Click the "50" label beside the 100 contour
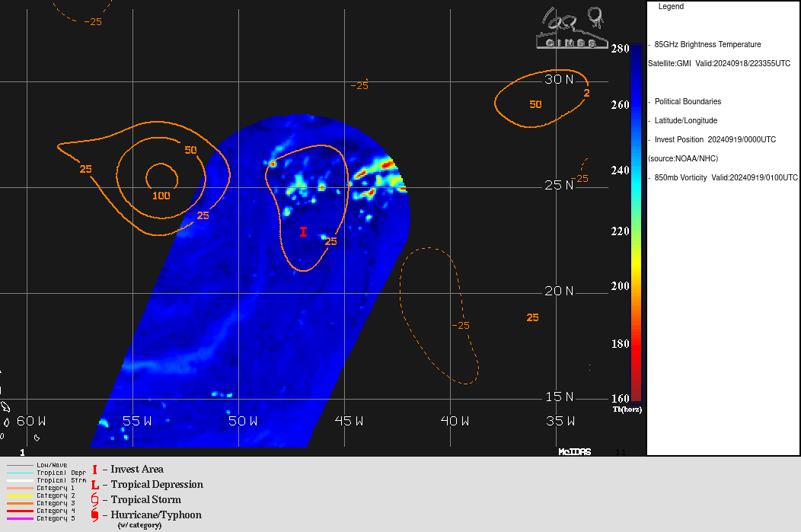This screenshot has width=801, height=532. pos(190,150)
